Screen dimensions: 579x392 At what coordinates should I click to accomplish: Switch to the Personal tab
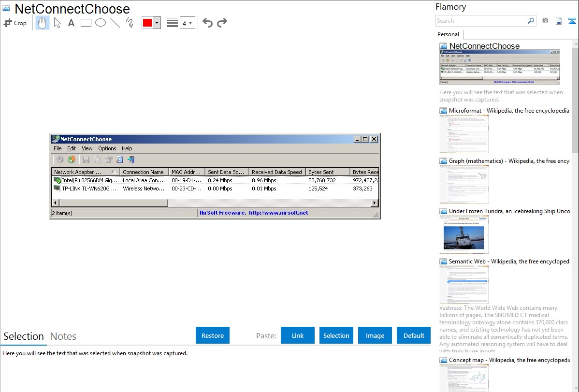tap(448, 34)
